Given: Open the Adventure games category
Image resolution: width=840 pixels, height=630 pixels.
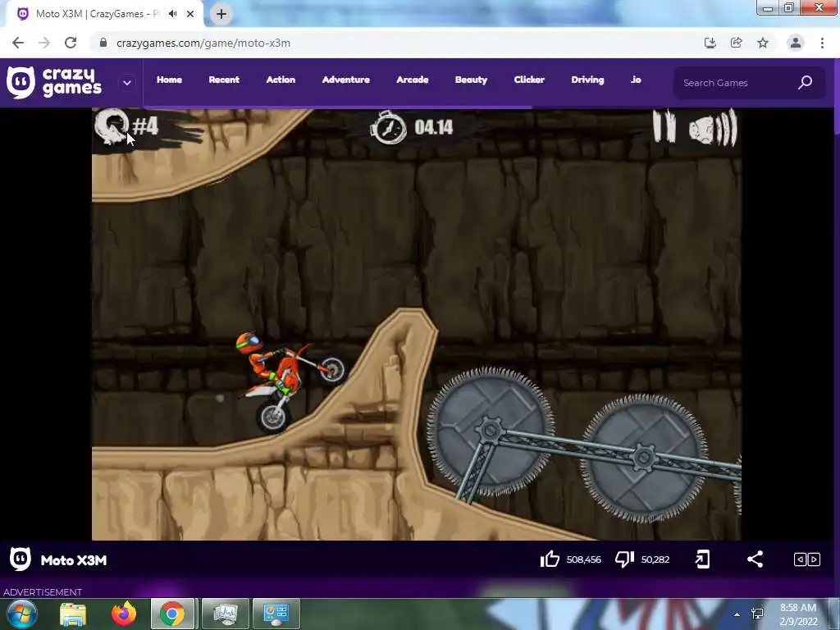Looking at the screenshot, I should 346,80.
